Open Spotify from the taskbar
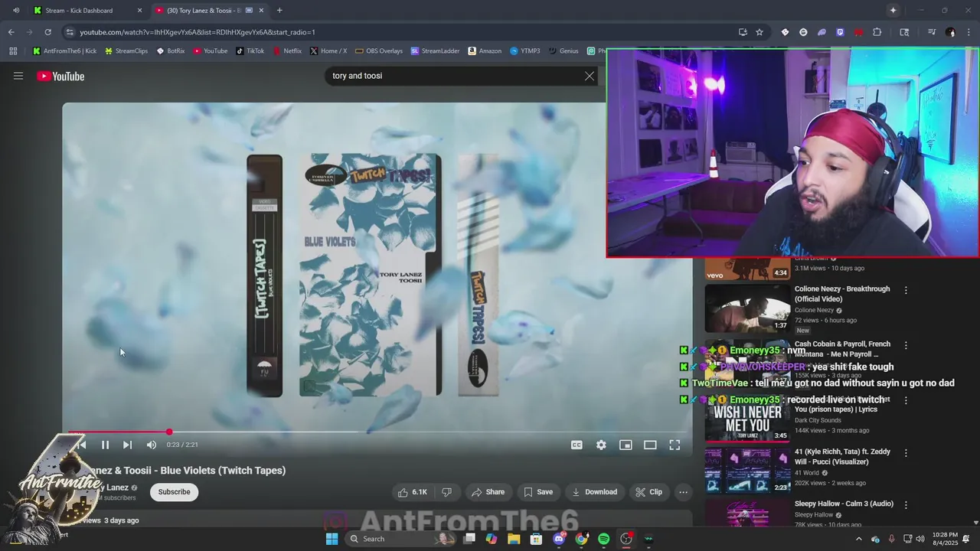The image size is (980, 551). coord(603,539)
